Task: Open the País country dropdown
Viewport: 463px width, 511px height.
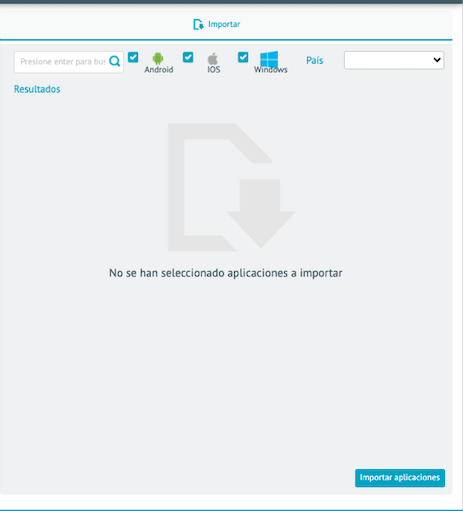Action: click(394, 60)
